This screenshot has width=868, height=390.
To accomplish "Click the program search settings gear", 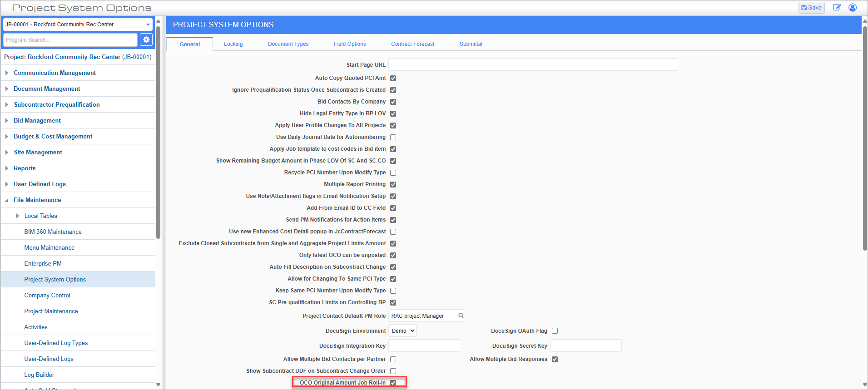I will pos(146,40).
